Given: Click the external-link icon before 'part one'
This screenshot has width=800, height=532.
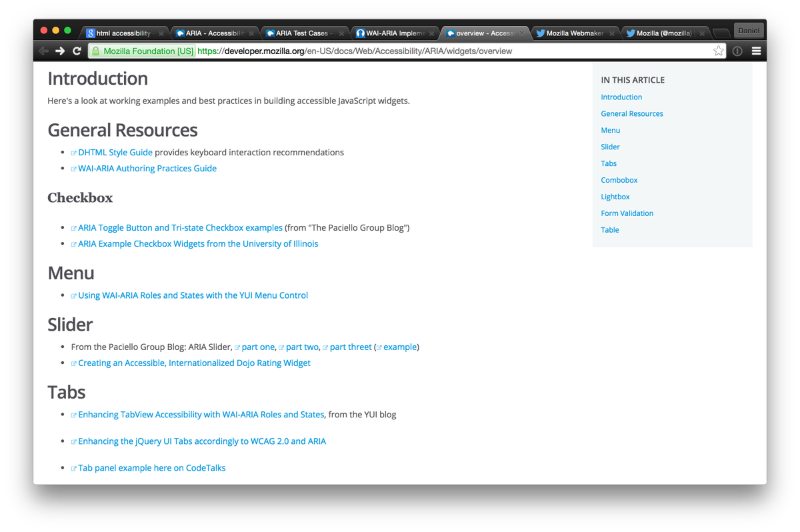Looking at the screenshot, I should tap(237, 347).
